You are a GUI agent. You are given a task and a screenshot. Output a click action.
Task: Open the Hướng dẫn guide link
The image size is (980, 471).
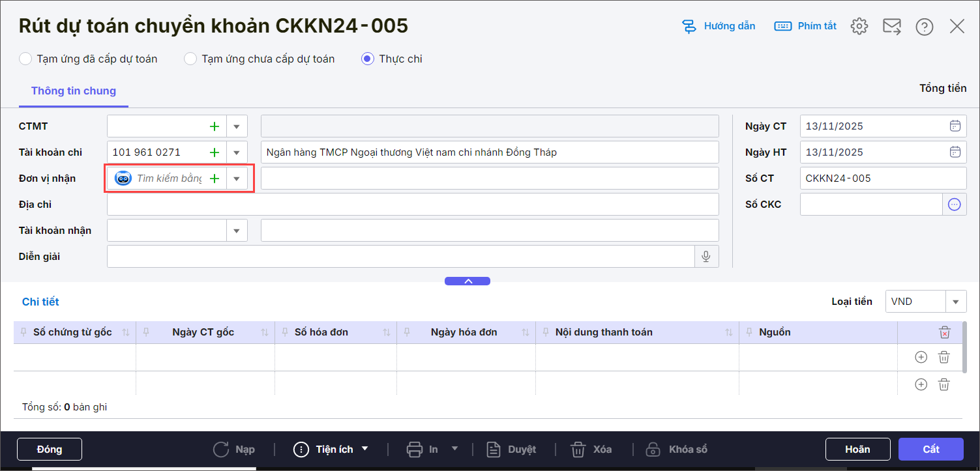coord(719,26)
